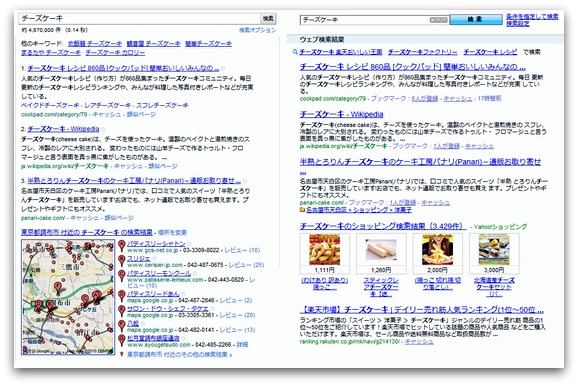Click 場所を変更 link beside local results heading

click(172, 233)
